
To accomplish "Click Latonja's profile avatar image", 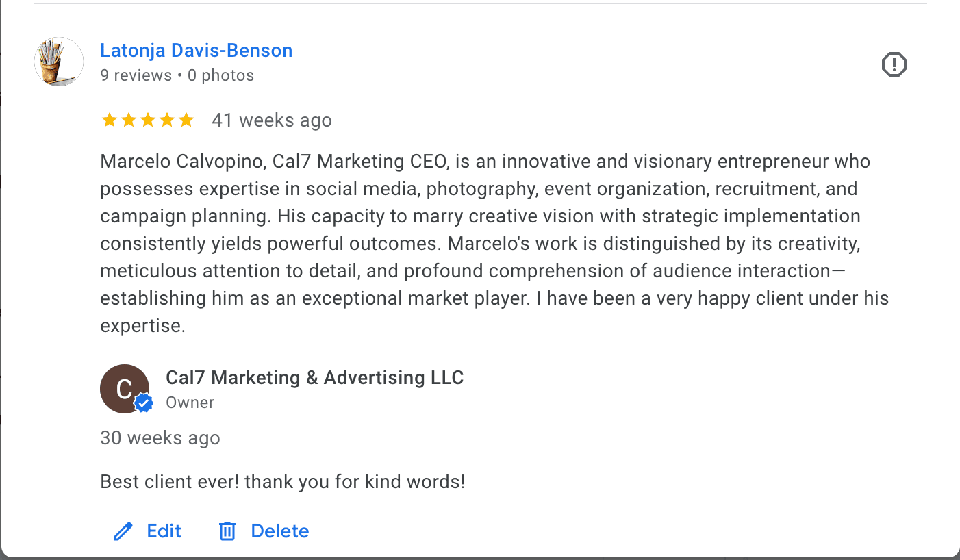I will point(58,62).
